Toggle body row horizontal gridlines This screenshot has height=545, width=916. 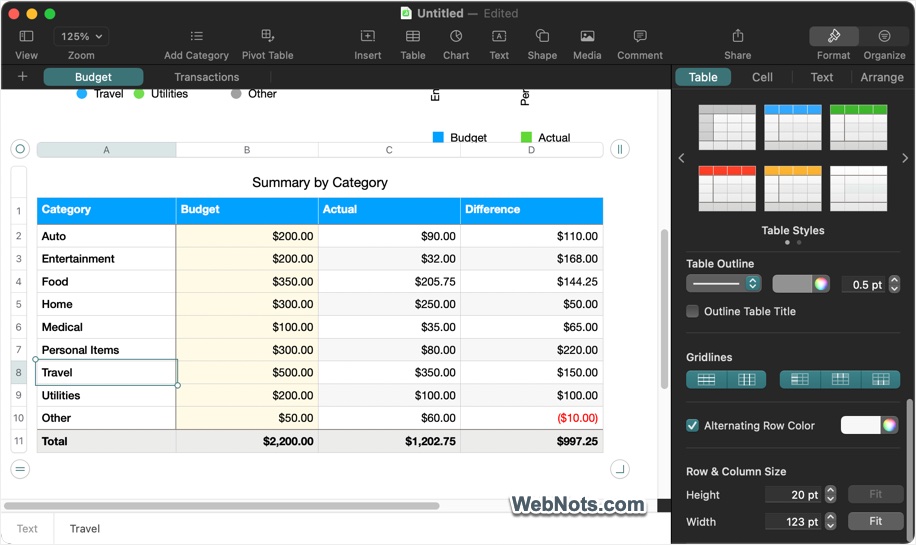point(706,380)
